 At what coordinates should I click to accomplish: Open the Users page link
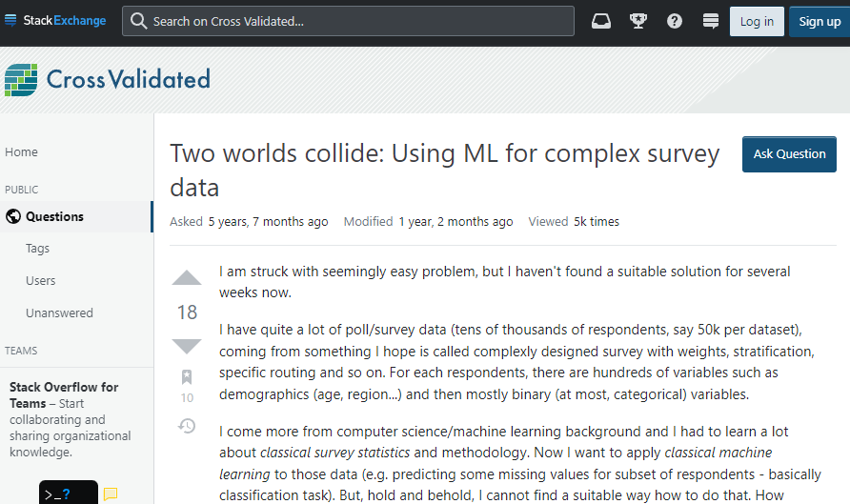41,281
